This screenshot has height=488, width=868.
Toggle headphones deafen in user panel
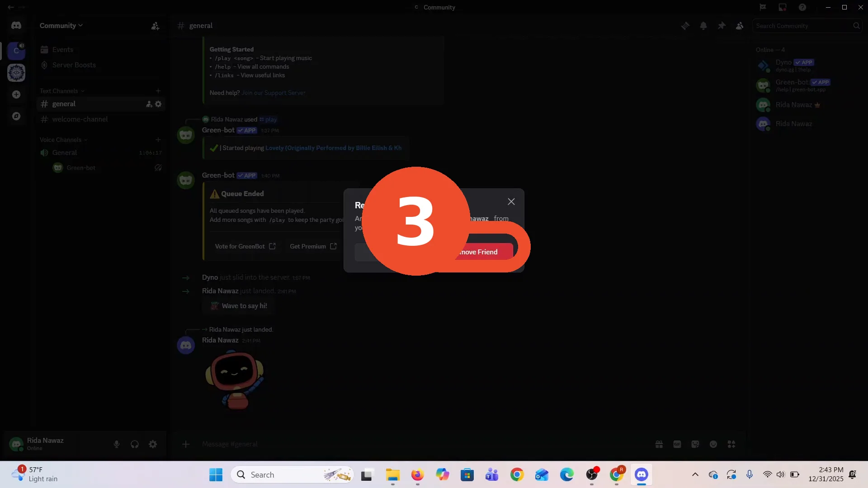click(x=135, y=444)
